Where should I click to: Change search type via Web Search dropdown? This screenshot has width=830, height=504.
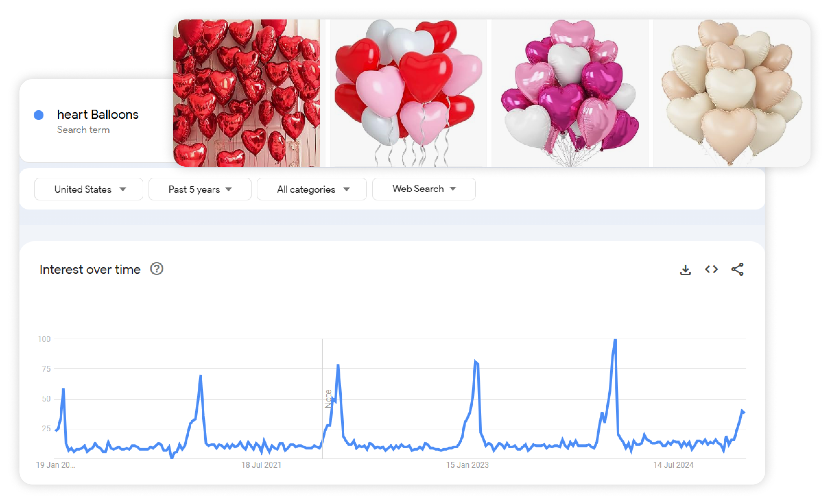coord(424,189)
